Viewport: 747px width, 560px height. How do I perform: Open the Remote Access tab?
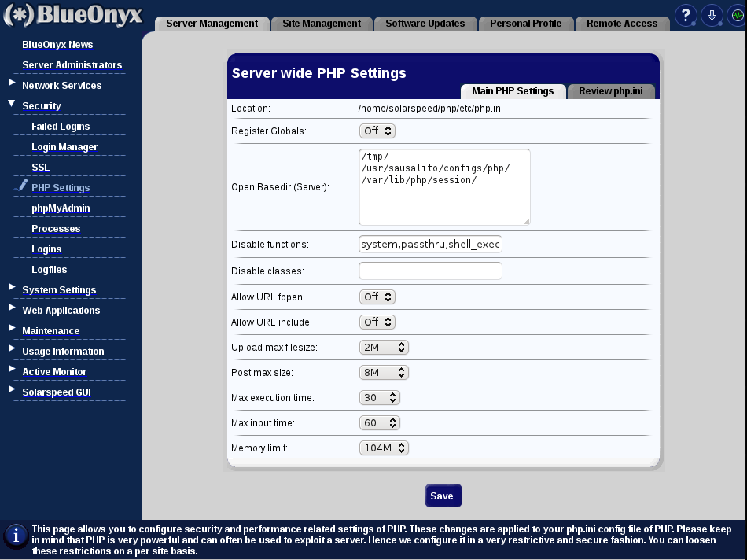click(x=622, y=24)
